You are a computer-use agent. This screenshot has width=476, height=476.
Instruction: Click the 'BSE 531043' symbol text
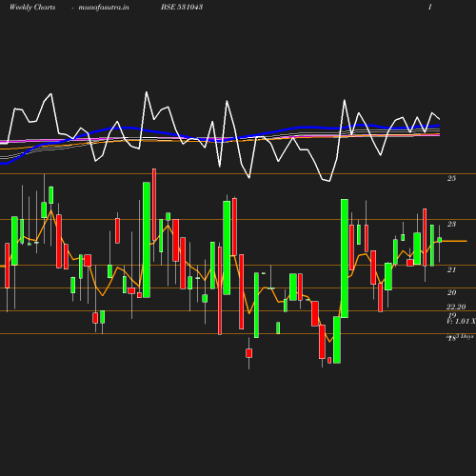[x=182, y=7]
